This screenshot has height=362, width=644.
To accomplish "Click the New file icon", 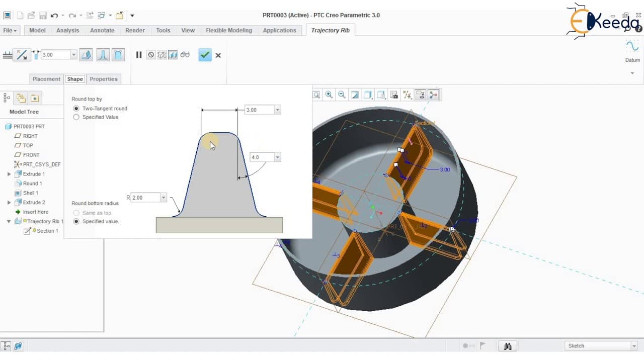I will click(19, 16).
